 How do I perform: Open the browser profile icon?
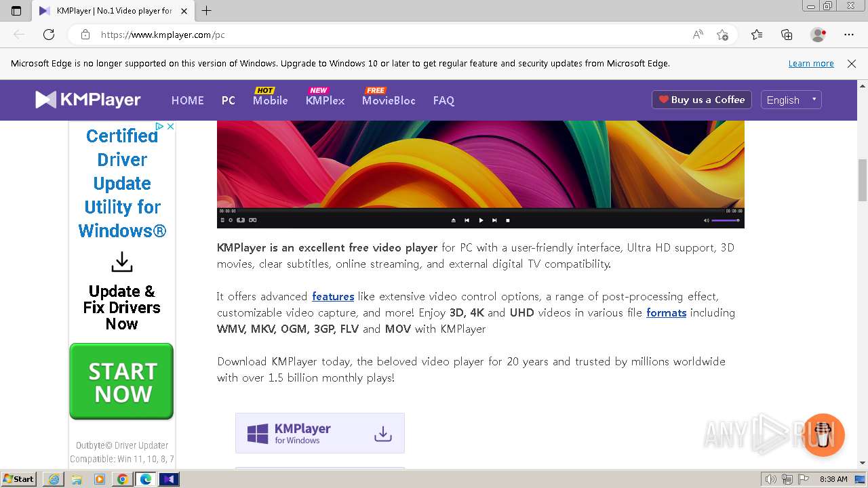[818, 35]
